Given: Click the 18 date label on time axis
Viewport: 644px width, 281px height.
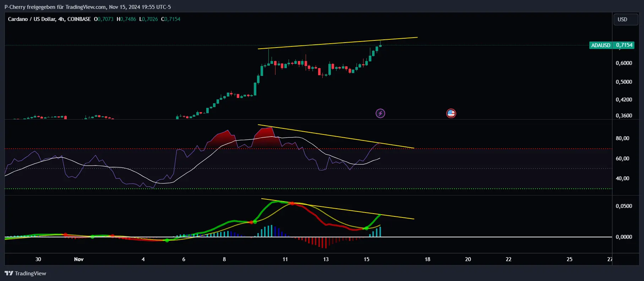Looking at the screenshot, I should [427, 259].
